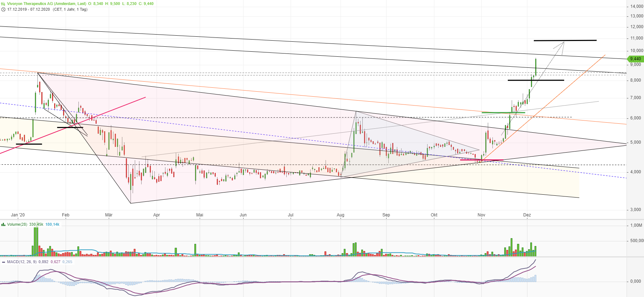Click the divider between Volume and MACD panels
This screenshot has width=644, height=297.
pyautogui.click(x=321, y=257)
